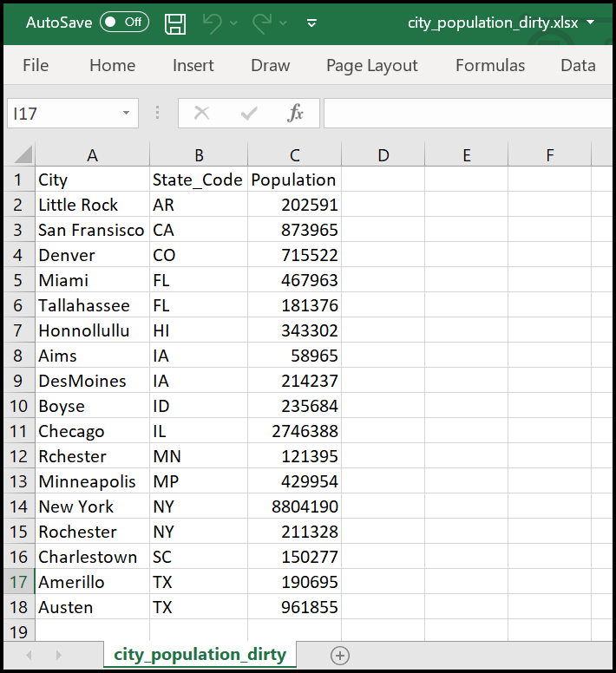Select row 11 header
The image size is (616, 673).
tap(17, 431)
